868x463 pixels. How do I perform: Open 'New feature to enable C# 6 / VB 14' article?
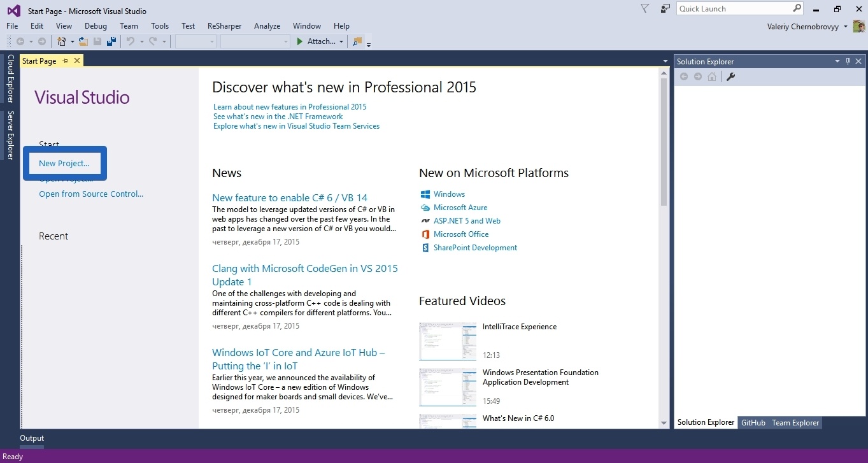pyautogui.click(x=290, y=198)
